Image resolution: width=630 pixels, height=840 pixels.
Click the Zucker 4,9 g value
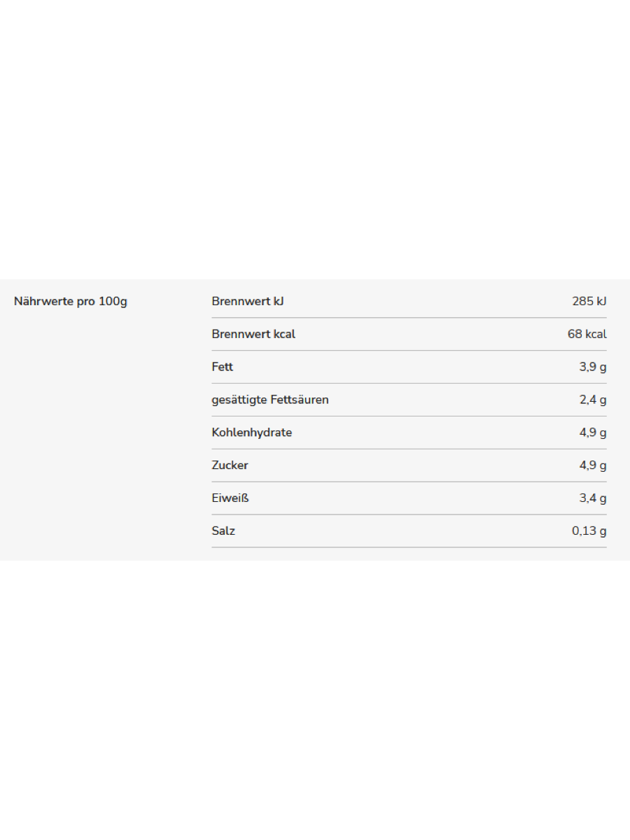[592, 465]
